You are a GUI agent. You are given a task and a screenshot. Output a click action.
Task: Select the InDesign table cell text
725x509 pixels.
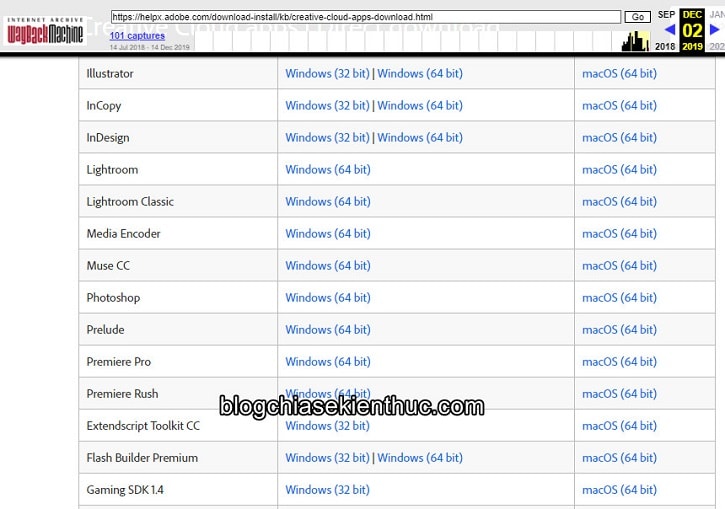(108, 138)
